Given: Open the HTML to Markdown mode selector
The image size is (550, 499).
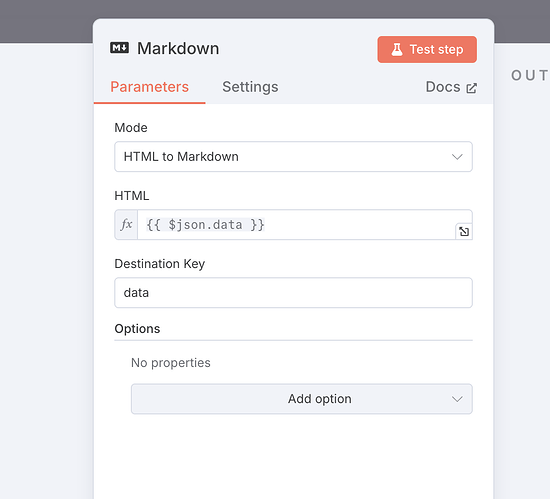Looking at the screenshot, I should 293,157.
